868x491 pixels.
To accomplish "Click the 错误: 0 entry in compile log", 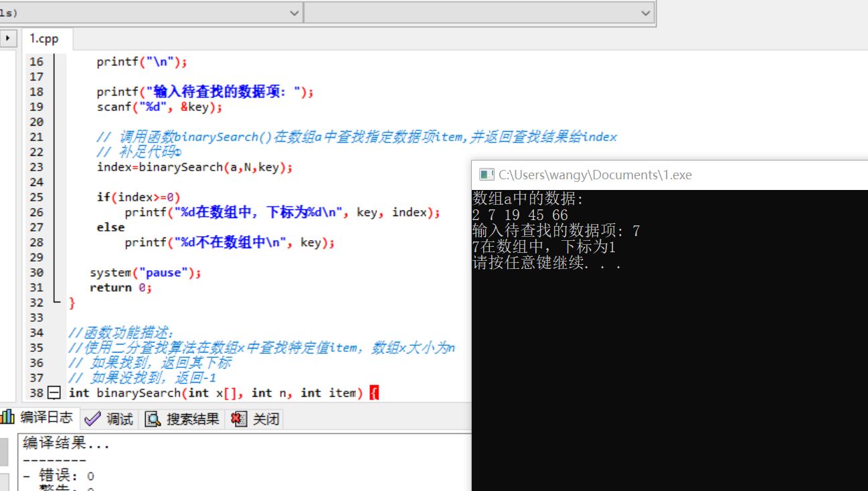I will (58, 476).
